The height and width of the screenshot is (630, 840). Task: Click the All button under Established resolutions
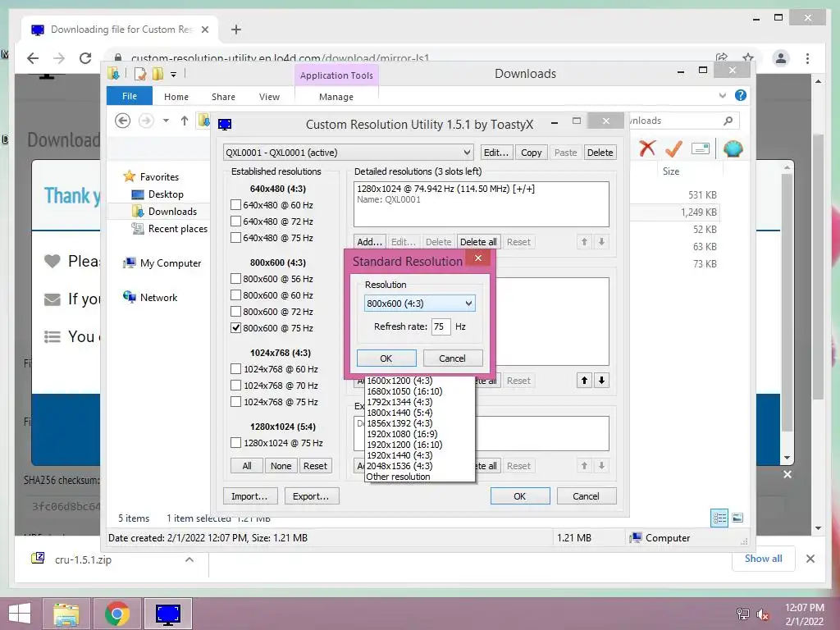click(x=247, y=466)
